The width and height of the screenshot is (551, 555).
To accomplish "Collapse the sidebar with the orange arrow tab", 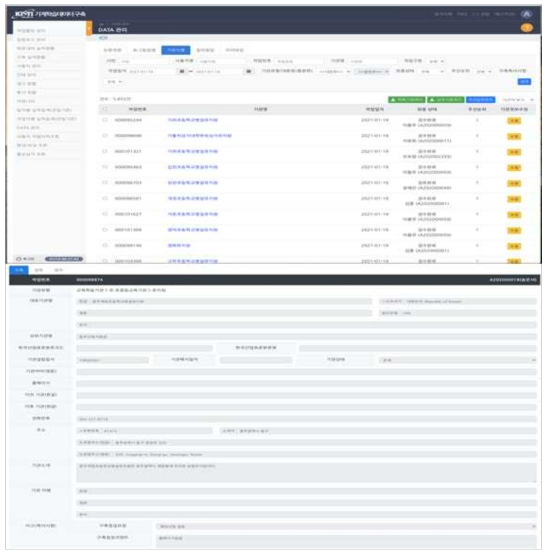I will (x=89, y=28).
